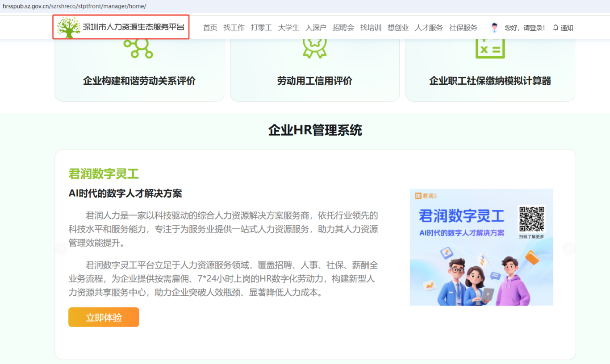Image resolution: width=610 pixels, height=364 pixels.
Task: Click the bell notification icon
Action: coord(556,28)
